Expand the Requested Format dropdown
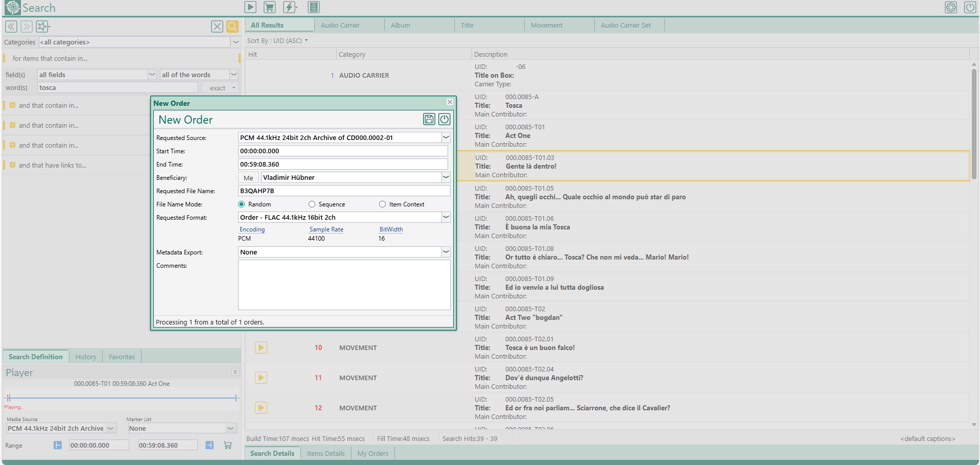Viewport: 980px width, 465px height. (x=446, y=217)
